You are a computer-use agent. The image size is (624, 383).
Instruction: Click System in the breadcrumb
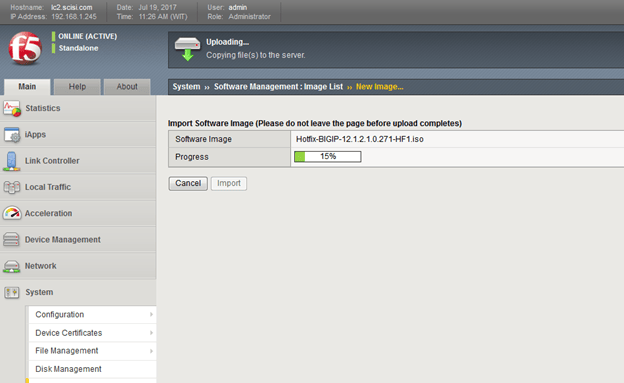pos(186,87)
